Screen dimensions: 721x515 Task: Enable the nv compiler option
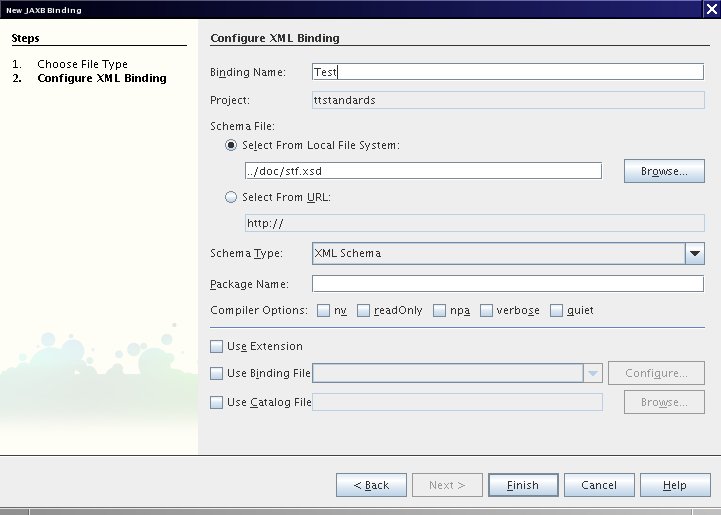pyautogui.click(x=324, y=310)
